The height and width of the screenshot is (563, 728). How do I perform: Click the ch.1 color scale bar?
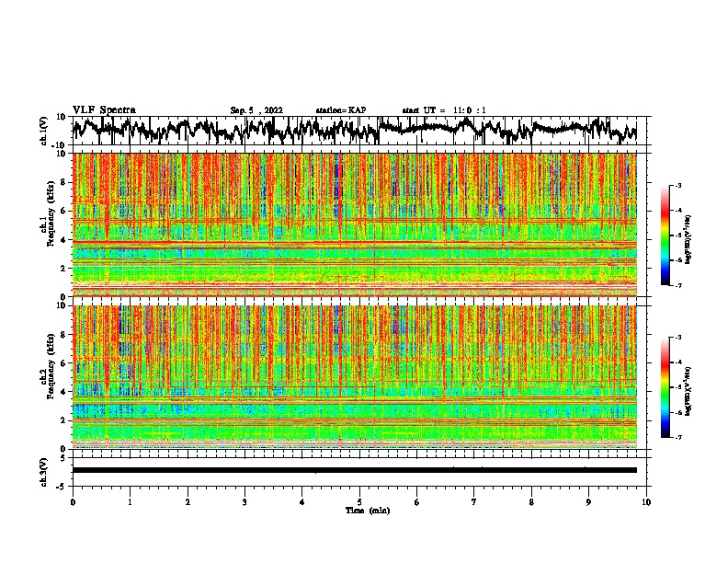pos(665,236)
